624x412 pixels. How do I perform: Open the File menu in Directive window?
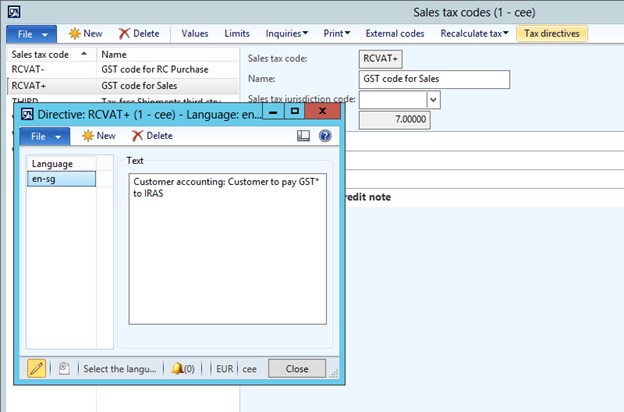pyautogui.click(x=45, y=137)
